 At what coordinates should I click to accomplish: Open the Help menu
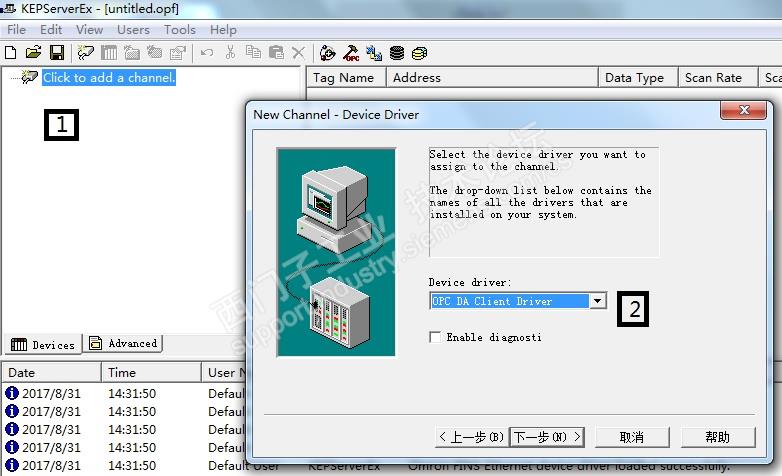pos(223,30)
